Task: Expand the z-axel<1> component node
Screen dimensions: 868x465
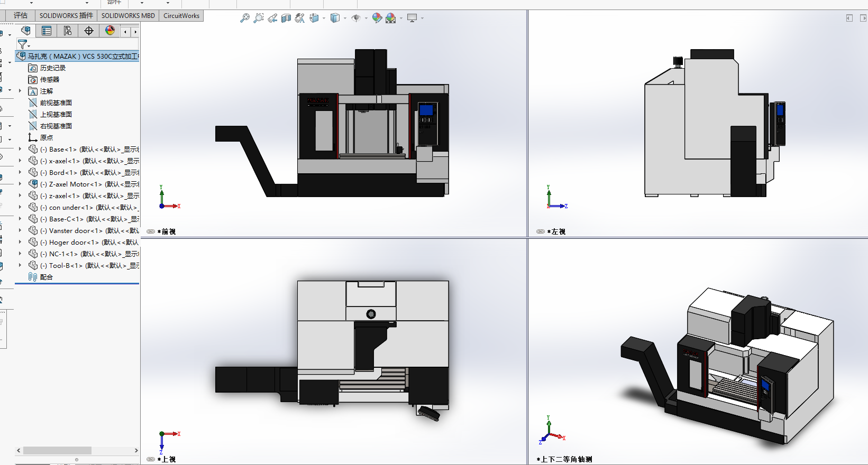Action: (20, 196)
